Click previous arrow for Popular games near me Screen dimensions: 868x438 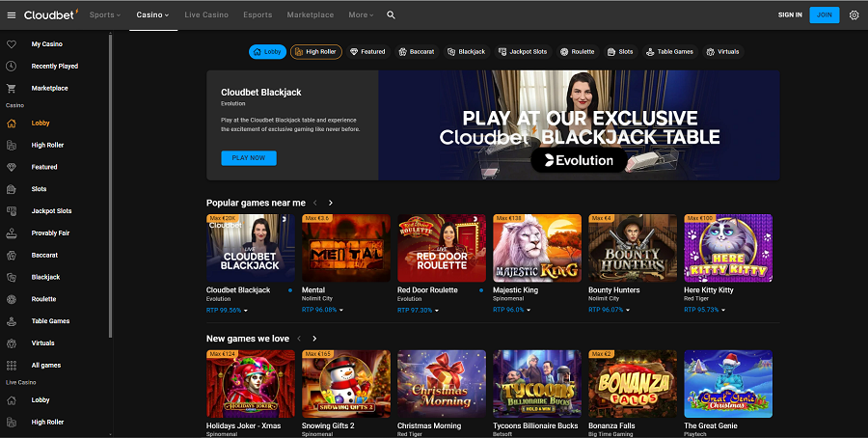point(315,204)
